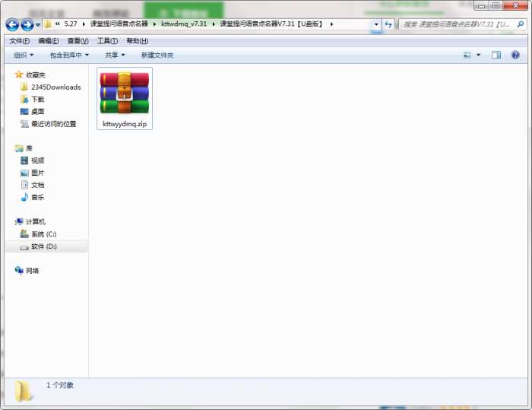The width and height of the screenshot is (532, 410).
Task: Open the 文档 library
Action: point(38,185)
